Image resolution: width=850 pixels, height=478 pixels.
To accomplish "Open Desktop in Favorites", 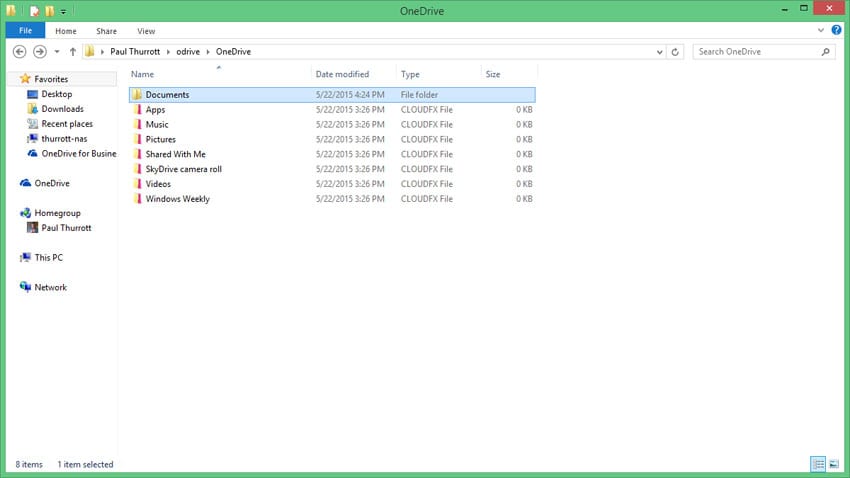I will [x=57, y=94].
